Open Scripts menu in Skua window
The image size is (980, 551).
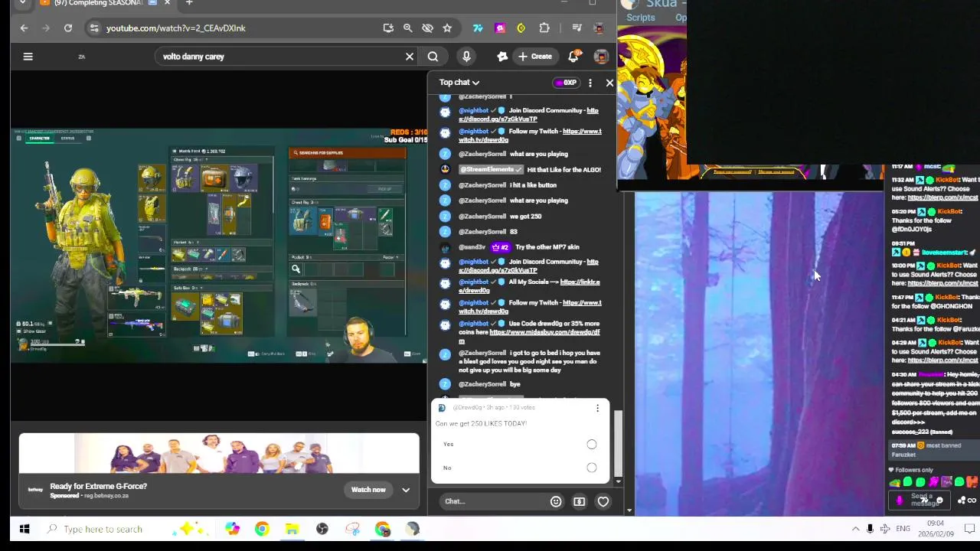point(641,18)
